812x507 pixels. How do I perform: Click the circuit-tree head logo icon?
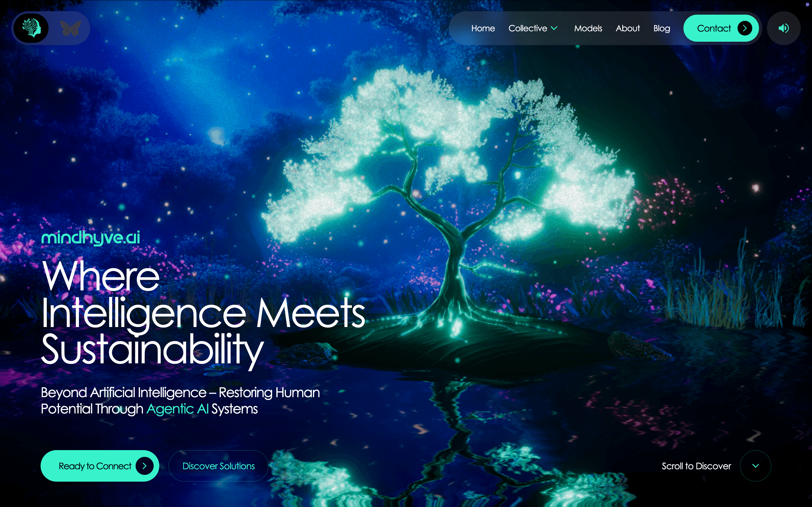click(x=32, y=28)
